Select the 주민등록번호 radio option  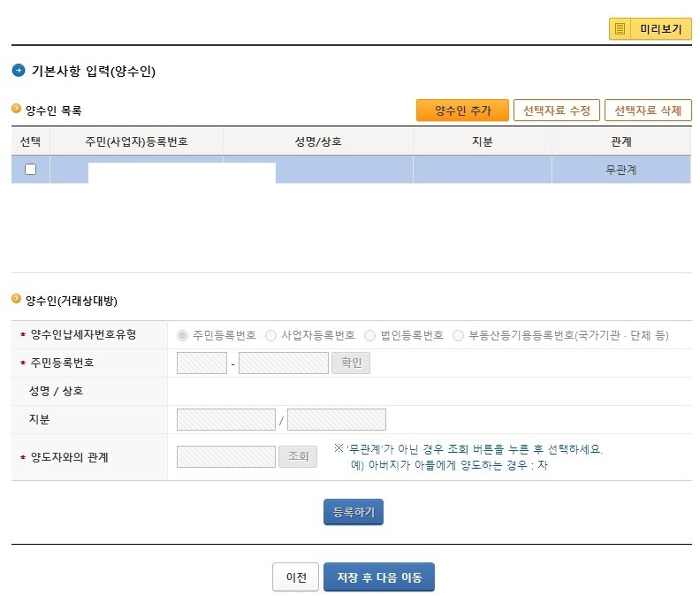(x=182, y=335)
